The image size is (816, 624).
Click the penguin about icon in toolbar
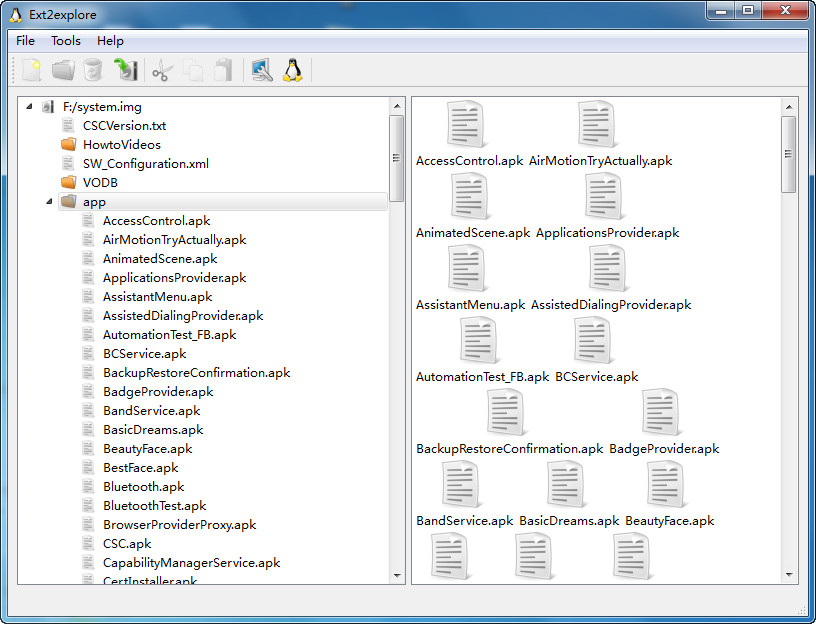pyautogui.click(x=292, y=70)
